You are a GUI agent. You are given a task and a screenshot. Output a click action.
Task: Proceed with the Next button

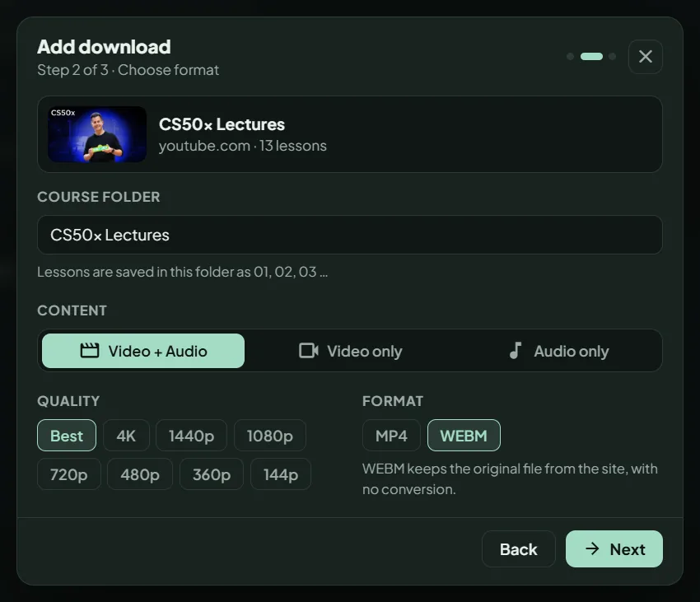(614, 548)
